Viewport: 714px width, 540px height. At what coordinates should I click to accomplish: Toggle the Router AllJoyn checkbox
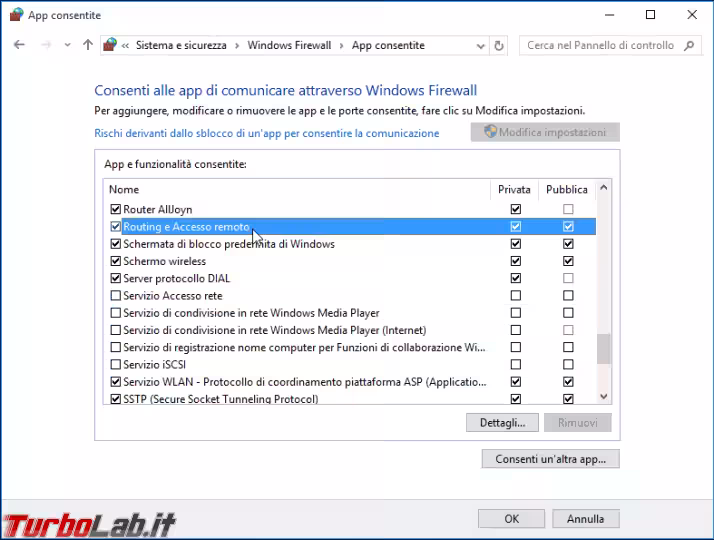[116, 209]
